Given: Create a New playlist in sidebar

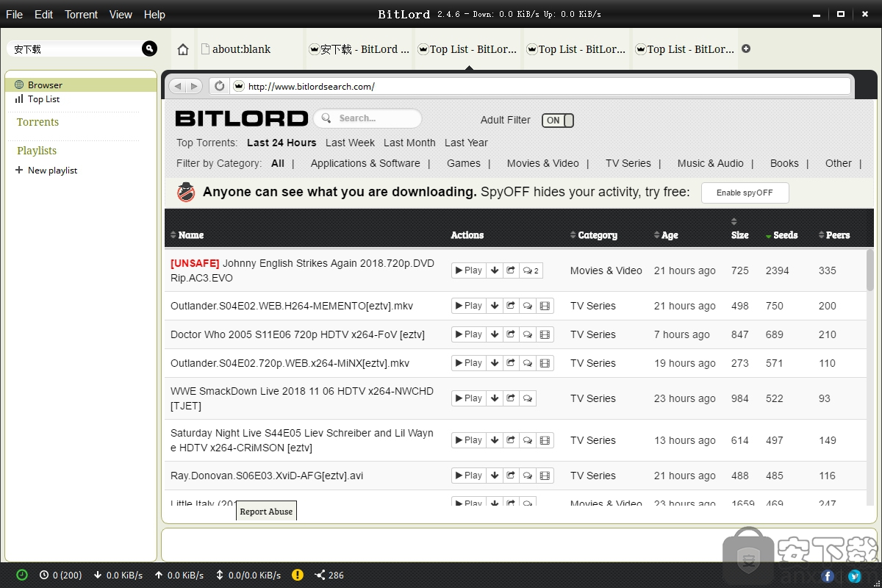Looking at the screenshot, I should [x=46, y=170].
